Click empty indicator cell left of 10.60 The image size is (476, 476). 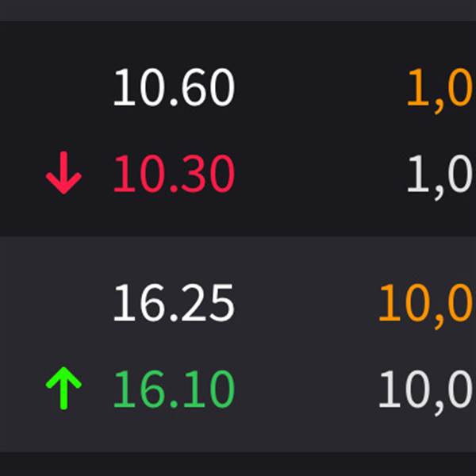64,88
